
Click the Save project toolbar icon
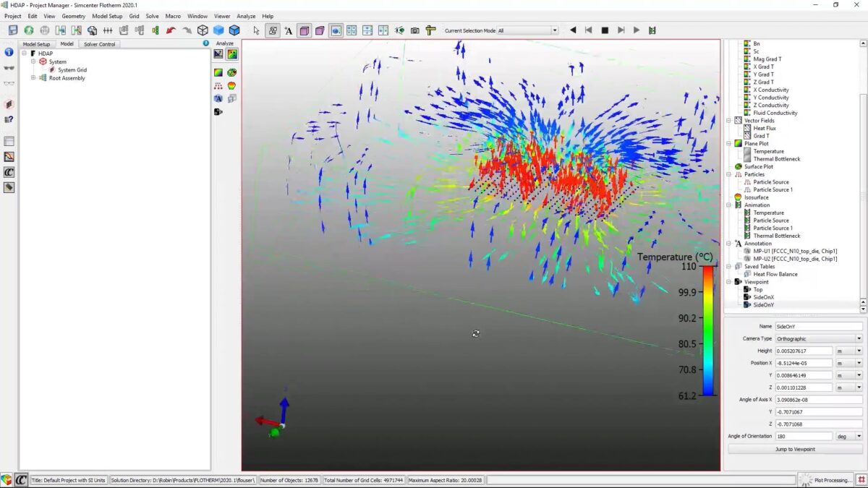[x=12, y=30]
